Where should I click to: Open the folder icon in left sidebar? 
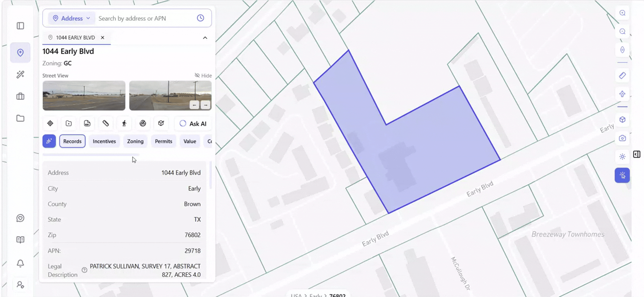(x=20, y=118)
